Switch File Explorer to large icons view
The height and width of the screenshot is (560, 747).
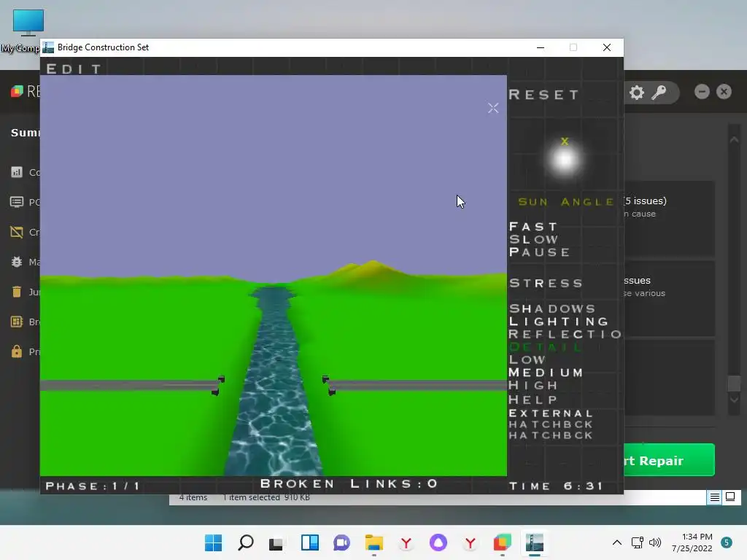click(729, 497)
